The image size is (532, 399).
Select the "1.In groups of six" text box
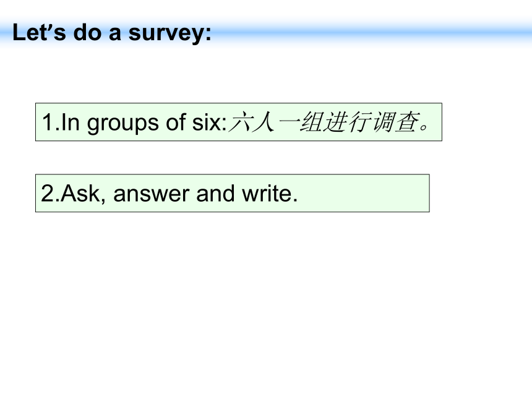click(x=239, y=122)
